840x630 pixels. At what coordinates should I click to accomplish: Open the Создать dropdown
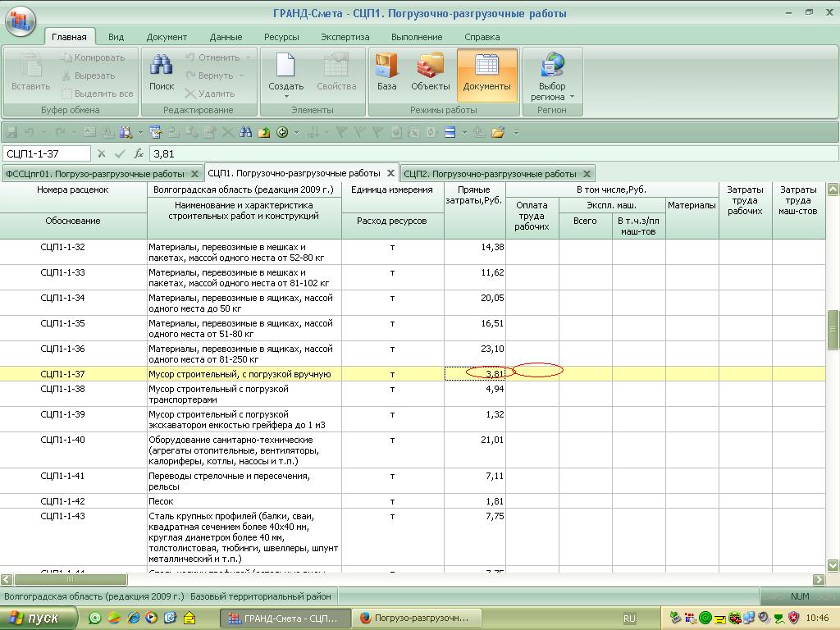(x=285, y=96)
